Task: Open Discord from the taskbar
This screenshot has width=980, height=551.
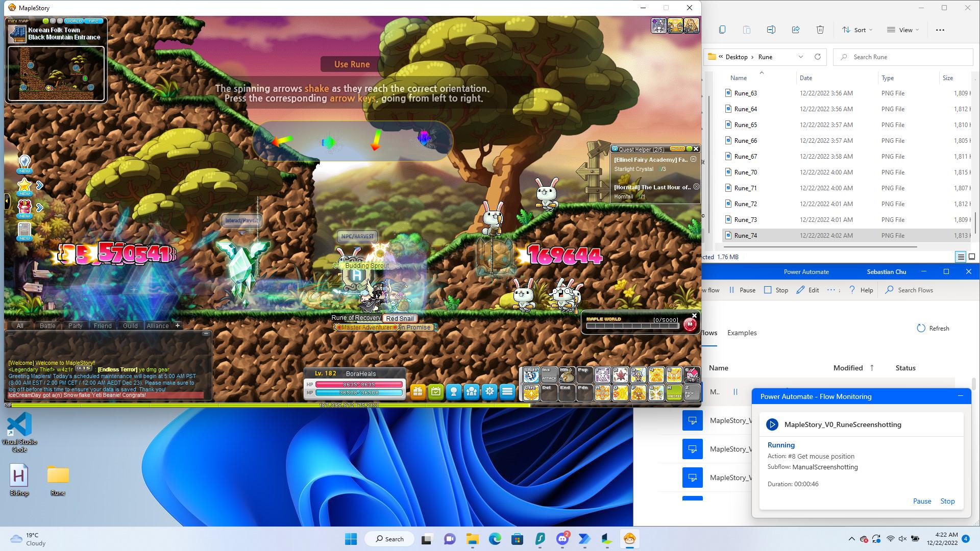Action: 562,539
